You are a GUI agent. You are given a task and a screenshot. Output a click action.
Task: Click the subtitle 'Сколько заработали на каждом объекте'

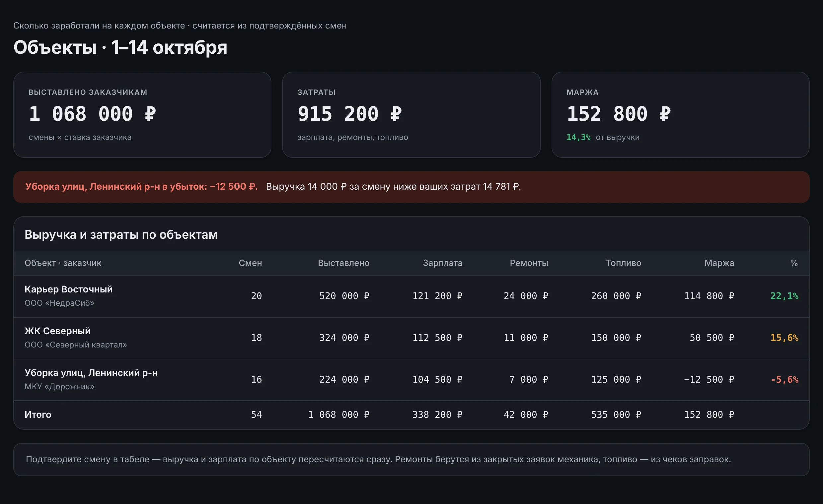coord(99,26)
